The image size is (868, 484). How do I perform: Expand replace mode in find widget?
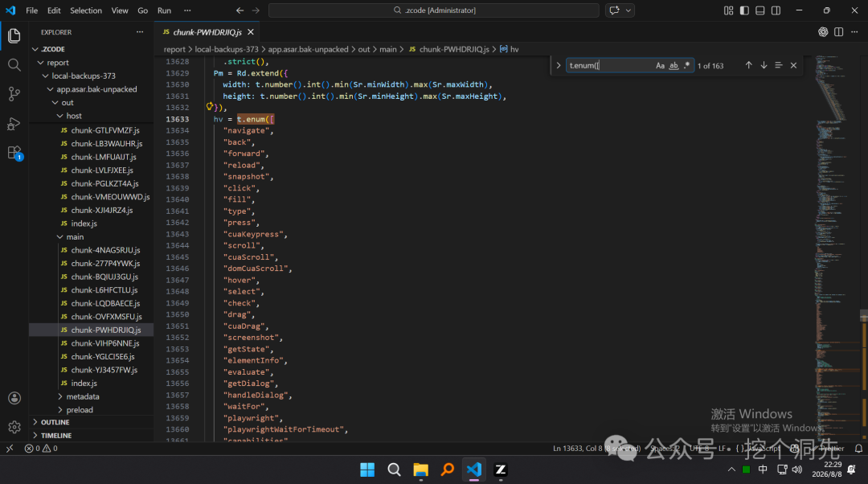point(558,65)
